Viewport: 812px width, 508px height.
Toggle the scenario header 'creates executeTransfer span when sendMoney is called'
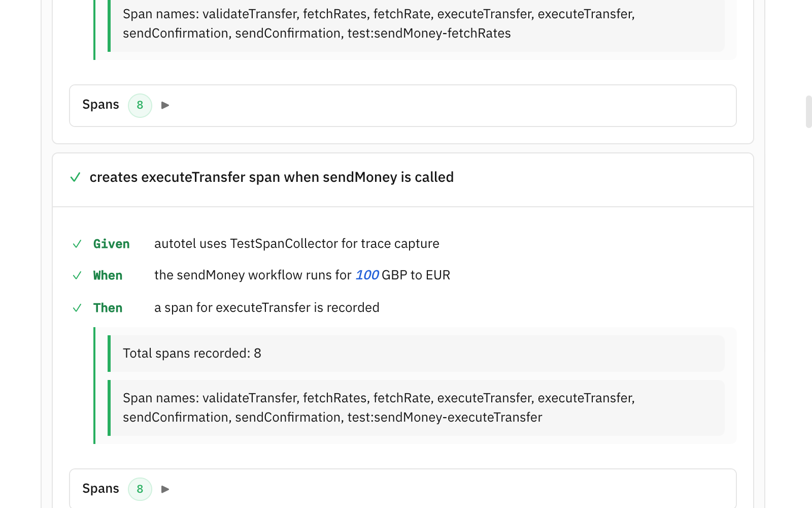tap(272, 177)
